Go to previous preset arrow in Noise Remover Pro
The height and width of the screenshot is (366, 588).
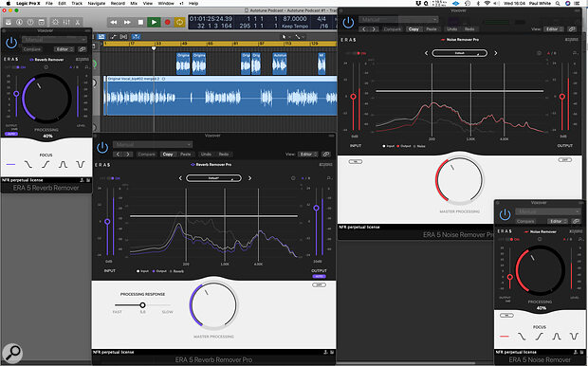tap(426, 53)
